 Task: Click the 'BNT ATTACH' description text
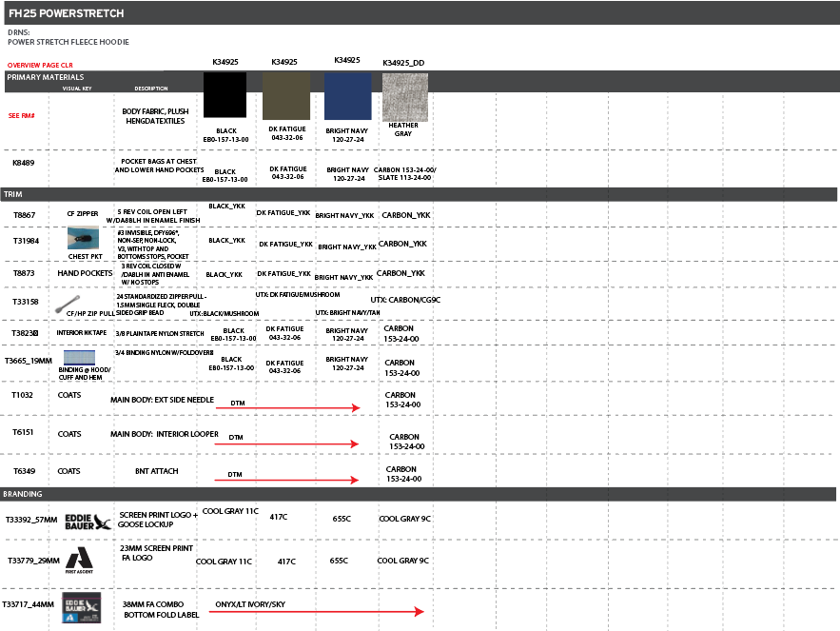click(x=156, y=471)
